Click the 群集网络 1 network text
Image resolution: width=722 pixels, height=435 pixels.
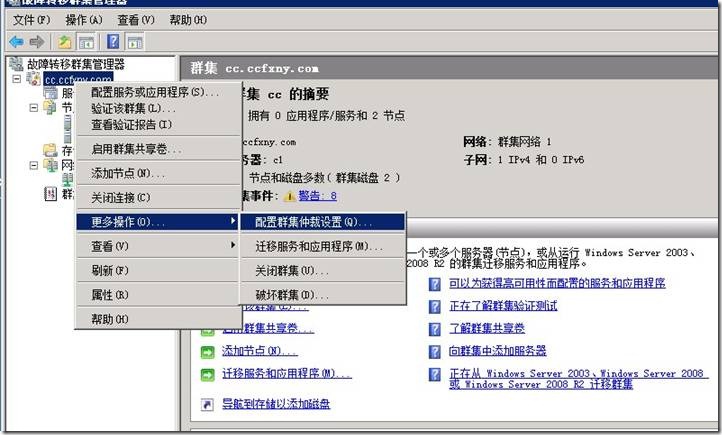pyautogui.click(x=524, y=142)
